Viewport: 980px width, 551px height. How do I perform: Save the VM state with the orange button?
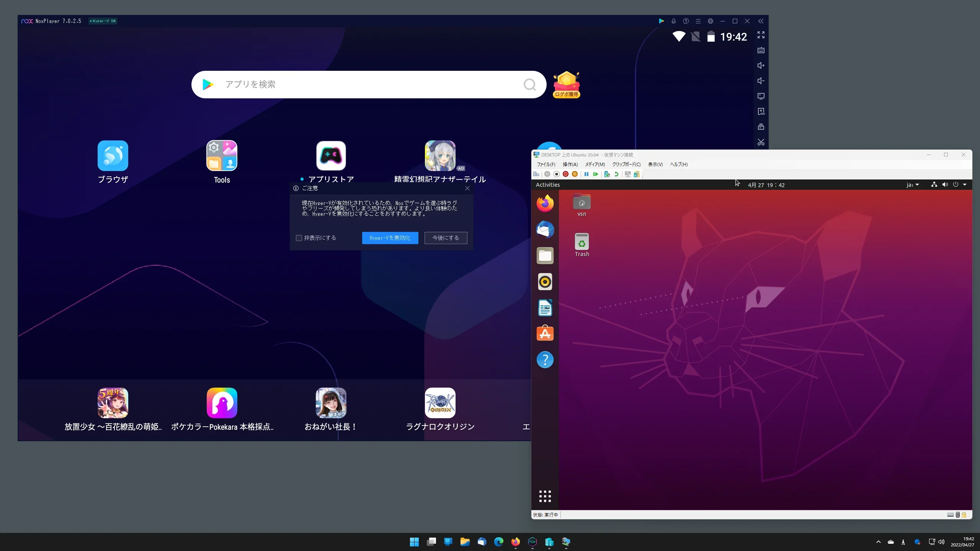pyautogui.click(x=575, y=174)
